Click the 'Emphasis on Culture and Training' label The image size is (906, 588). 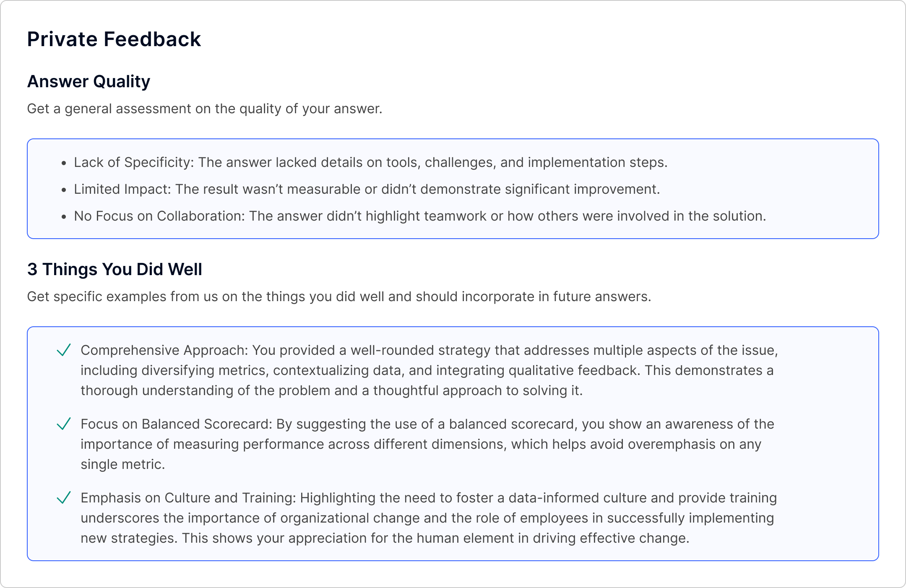click(188, 498)
